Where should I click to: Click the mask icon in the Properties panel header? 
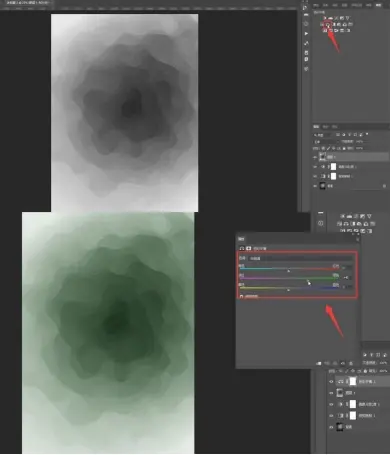point(249,248)
